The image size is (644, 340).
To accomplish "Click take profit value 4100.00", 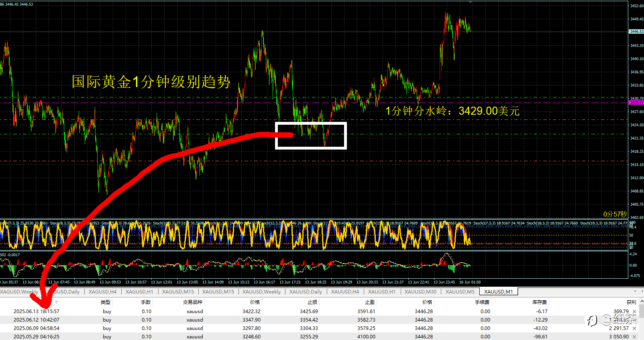I will click(366, 337).
